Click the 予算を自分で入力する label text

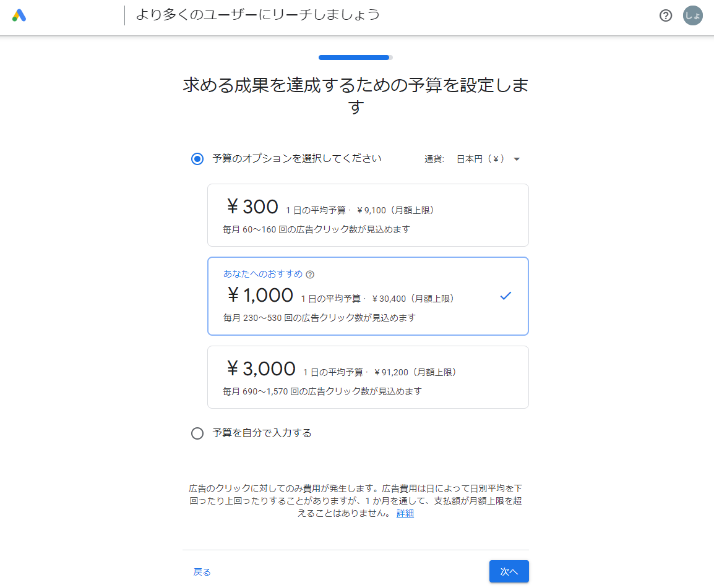pos(262,433)
